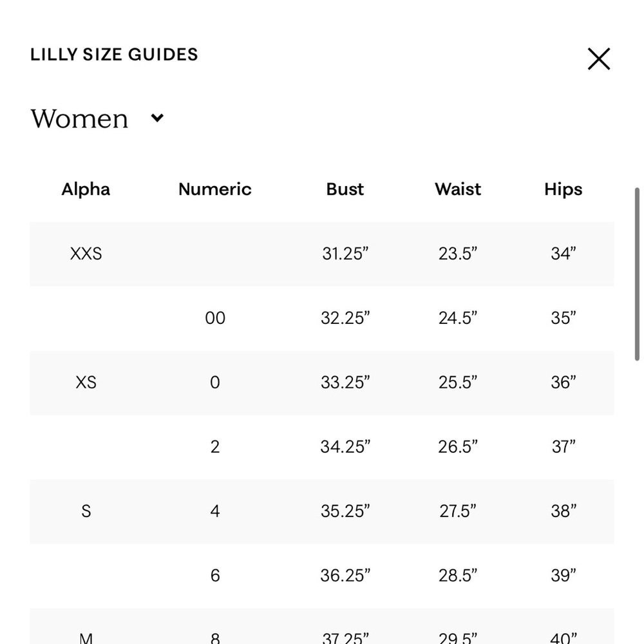Select the Bust column header

click(x=345, y=189)
